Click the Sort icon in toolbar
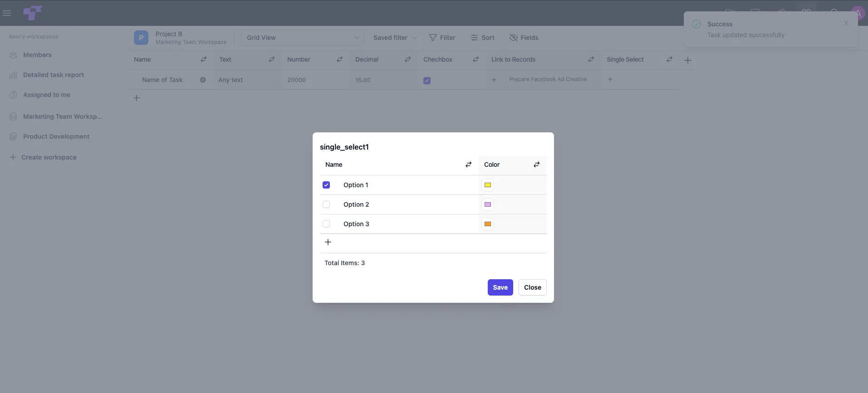Viewport: 868px width, 393px height. point(474,38)
